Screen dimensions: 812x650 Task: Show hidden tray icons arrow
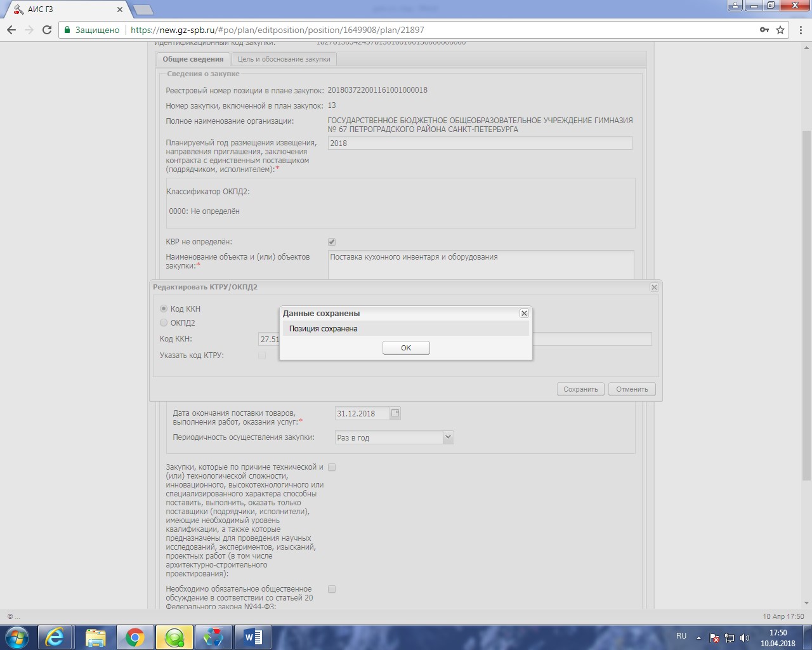tap(698, 638)
